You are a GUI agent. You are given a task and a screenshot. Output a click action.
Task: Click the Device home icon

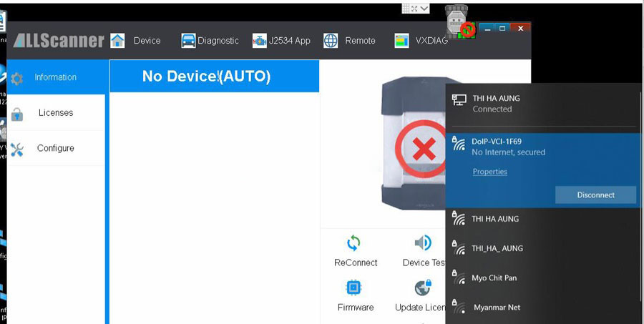117,41
